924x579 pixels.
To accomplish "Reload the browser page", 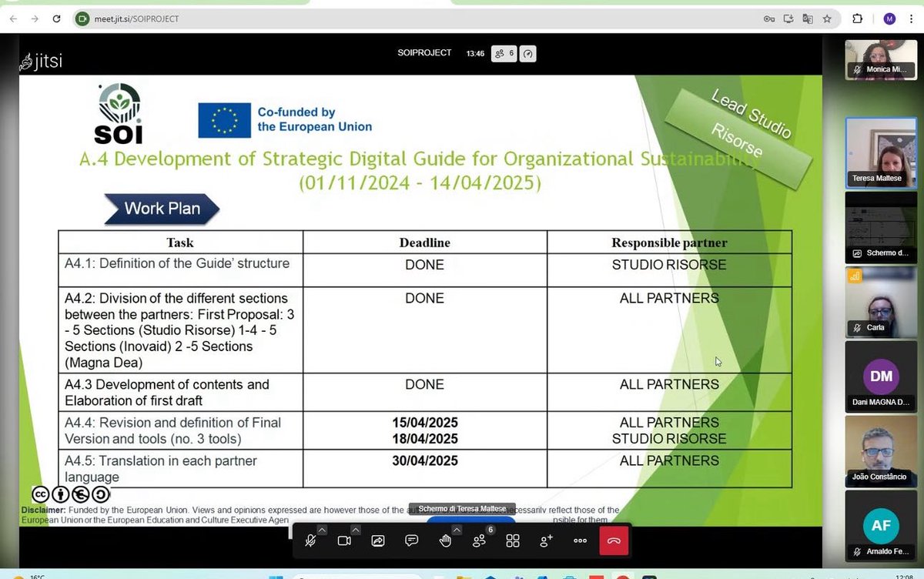I will (x=56, y=18).
